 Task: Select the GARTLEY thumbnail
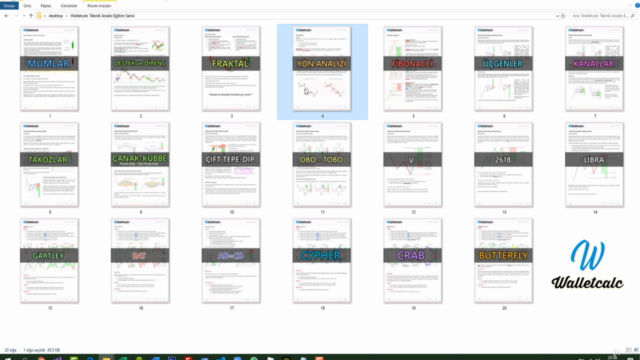[49, 260]
